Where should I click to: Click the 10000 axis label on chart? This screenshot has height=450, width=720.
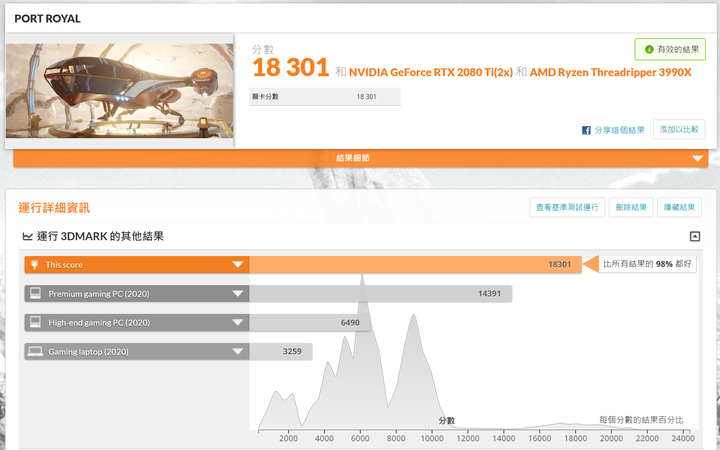point(432,438)
